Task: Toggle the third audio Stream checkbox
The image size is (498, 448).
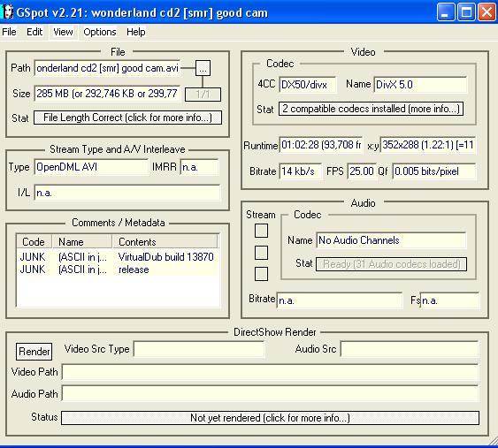Action: 261,274
